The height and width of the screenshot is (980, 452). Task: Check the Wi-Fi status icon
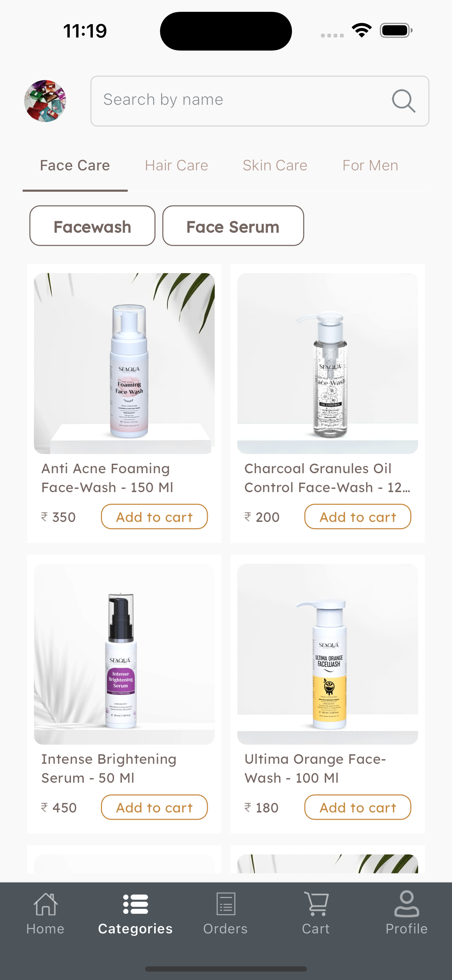tap(362, 30)
